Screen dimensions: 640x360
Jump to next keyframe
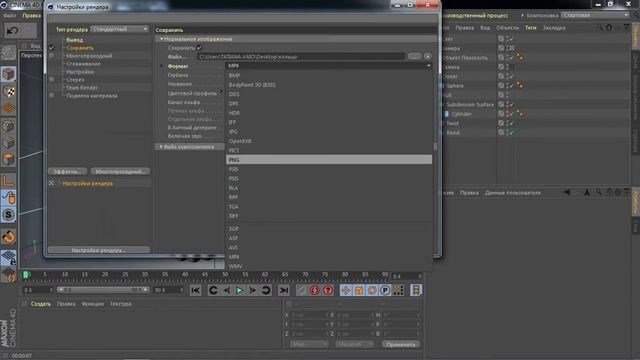pos(266,290)
